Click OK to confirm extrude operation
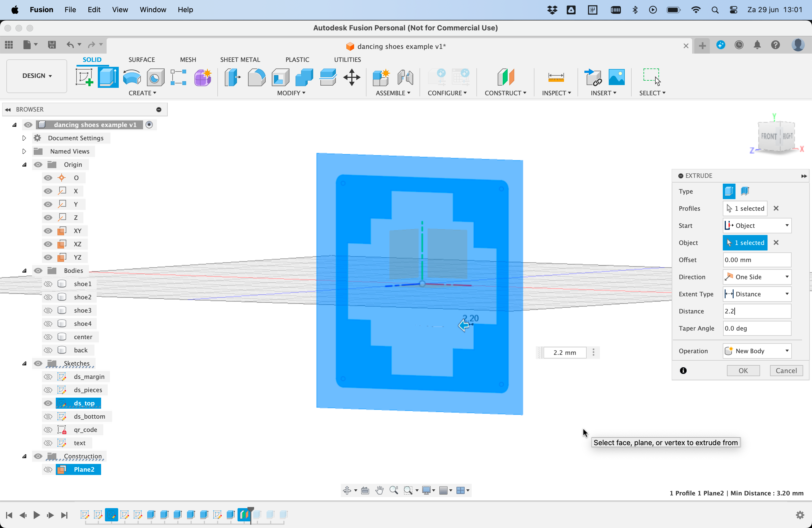Screen dimensions: 812x528 point(743,370)
